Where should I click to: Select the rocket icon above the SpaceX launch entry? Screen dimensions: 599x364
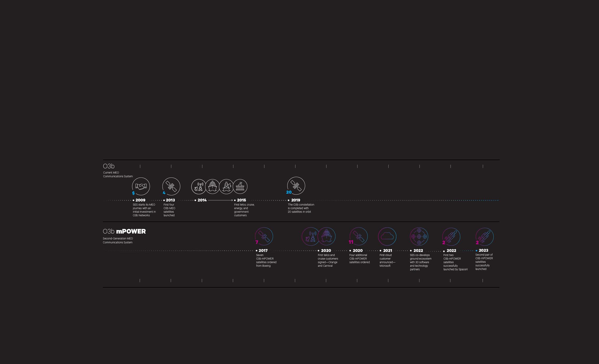[x=451, y=237]
